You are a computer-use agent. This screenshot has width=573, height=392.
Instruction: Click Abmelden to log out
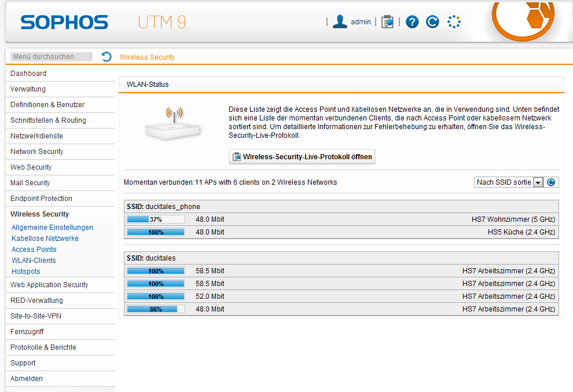click(60, 379)
